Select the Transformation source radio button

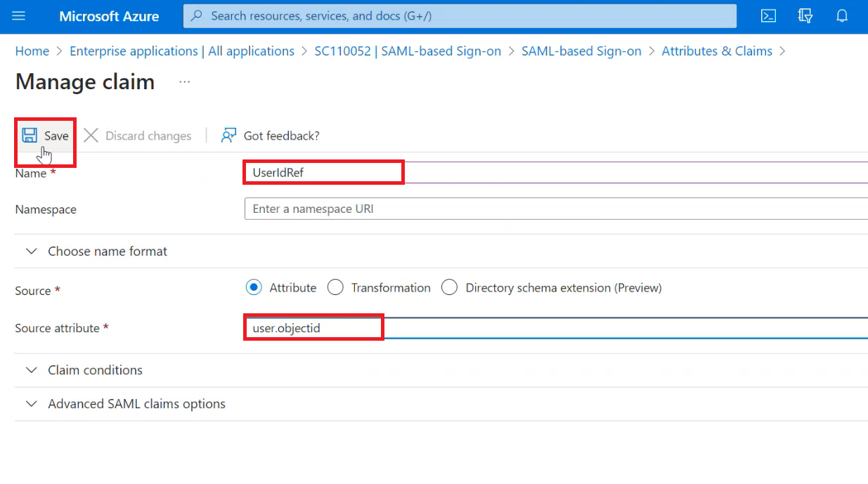coord(335,287)
